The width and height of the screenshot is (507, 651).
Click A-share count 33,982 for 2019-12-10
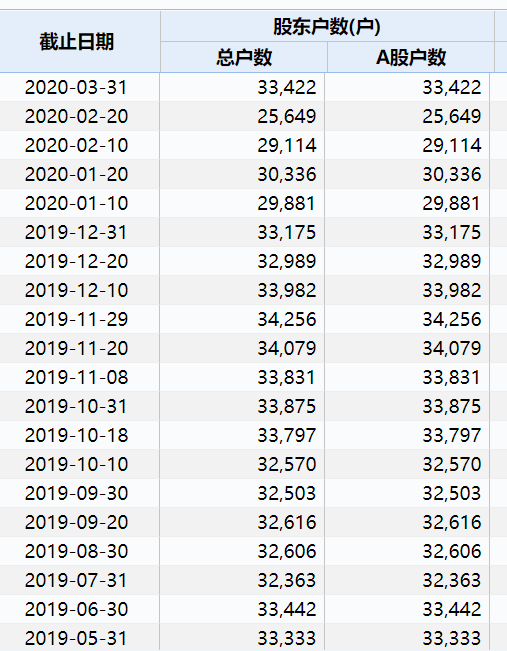coord(452,290)
